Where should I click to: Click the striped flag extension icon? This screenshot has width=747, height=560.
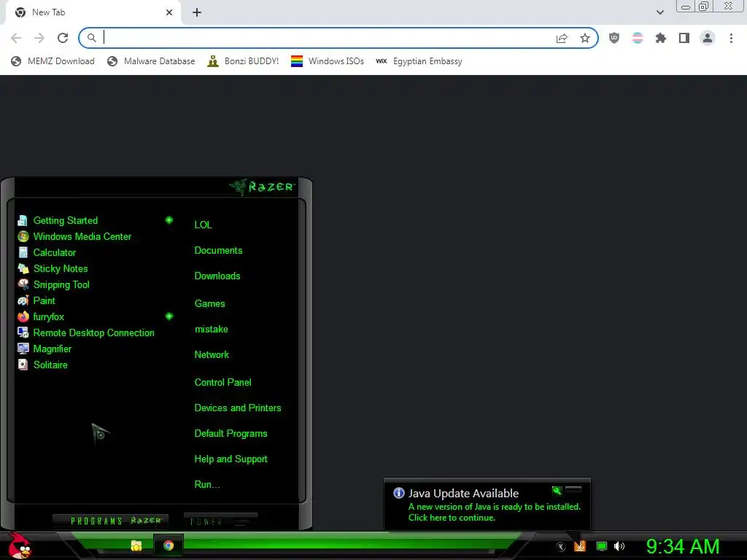coord(638,38)
